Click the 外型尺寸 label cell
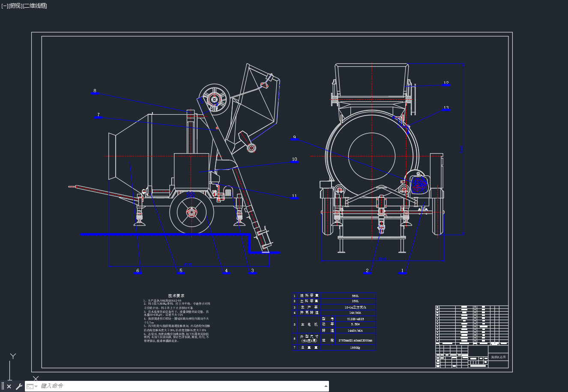The image size is (568, 392). tap(309, 339)
